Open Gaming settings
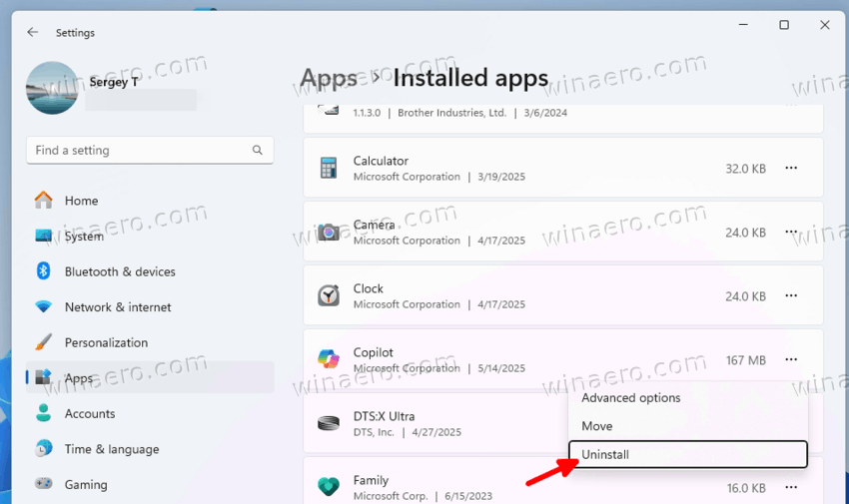Viewport: 849px width, 504px height. coord(150,484)
